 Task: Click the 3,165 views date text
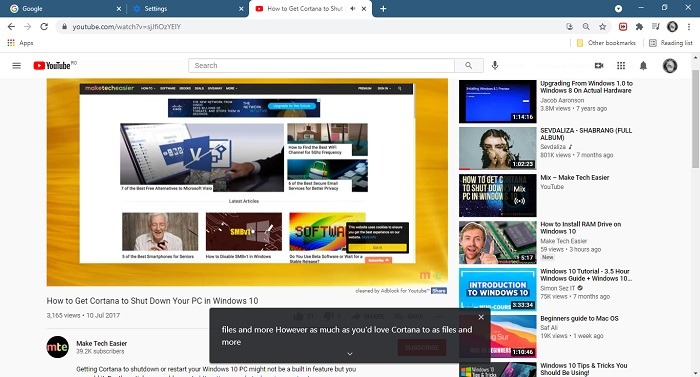[83, 315]
